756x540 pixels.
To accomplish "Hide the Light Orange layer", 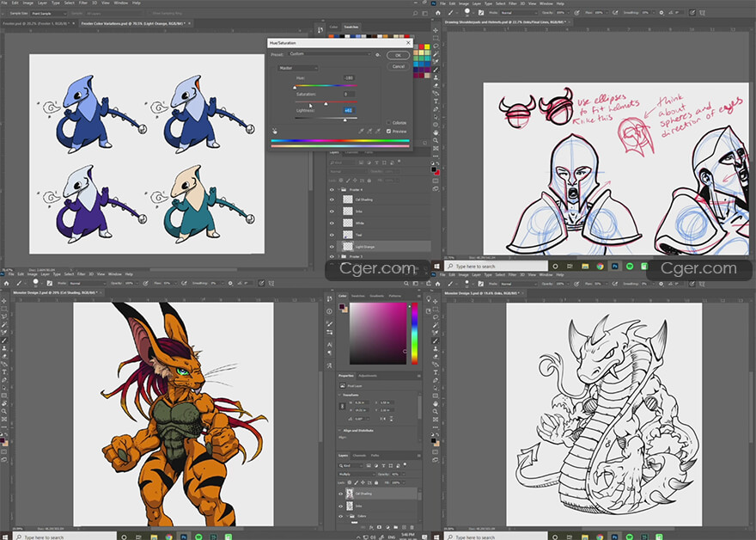I will click(x=332, y=247).
